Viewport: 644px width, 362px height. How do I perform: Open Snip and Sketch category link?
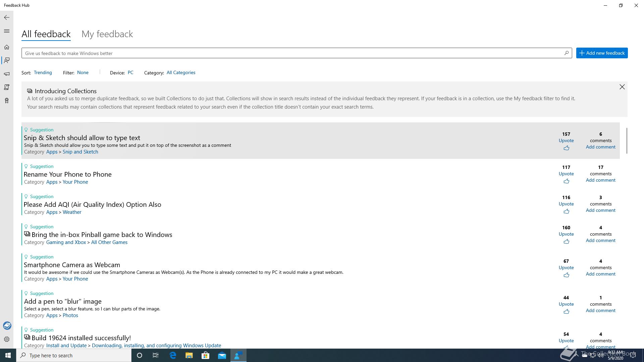[x=80, y=152]
